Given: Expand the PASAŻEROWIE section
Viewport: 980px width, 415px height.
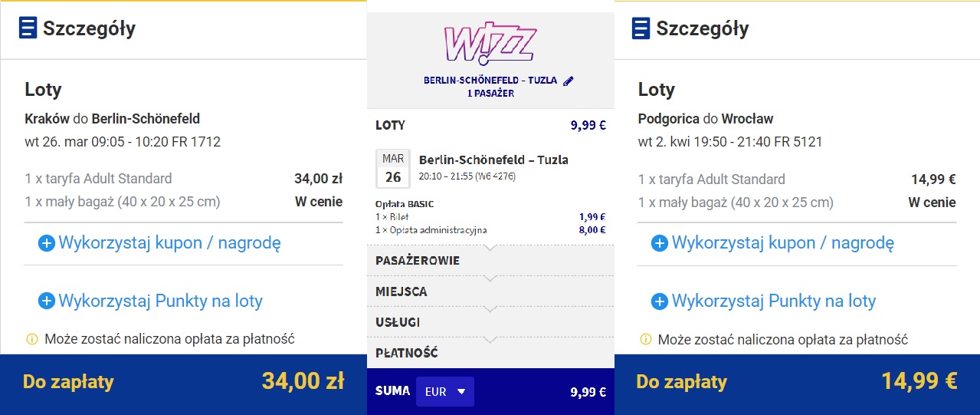Looking at the screenshot, I should coord(490,261).
